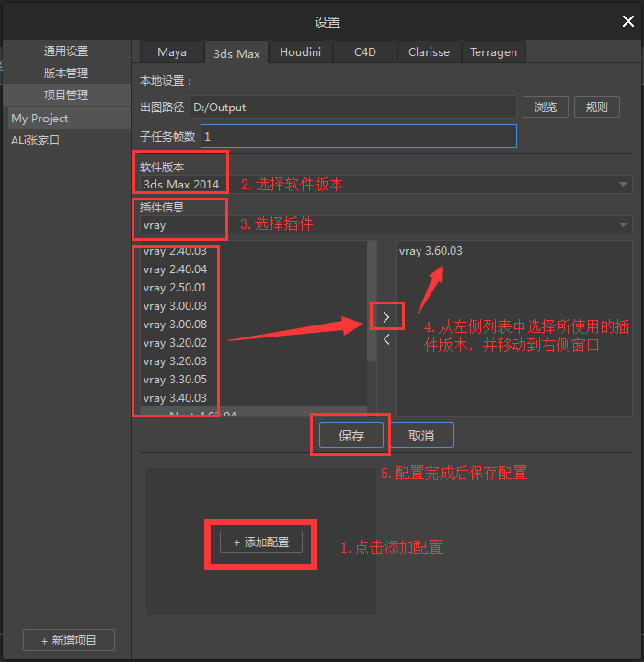Click the 规则 rules button

tap(597, 107)
